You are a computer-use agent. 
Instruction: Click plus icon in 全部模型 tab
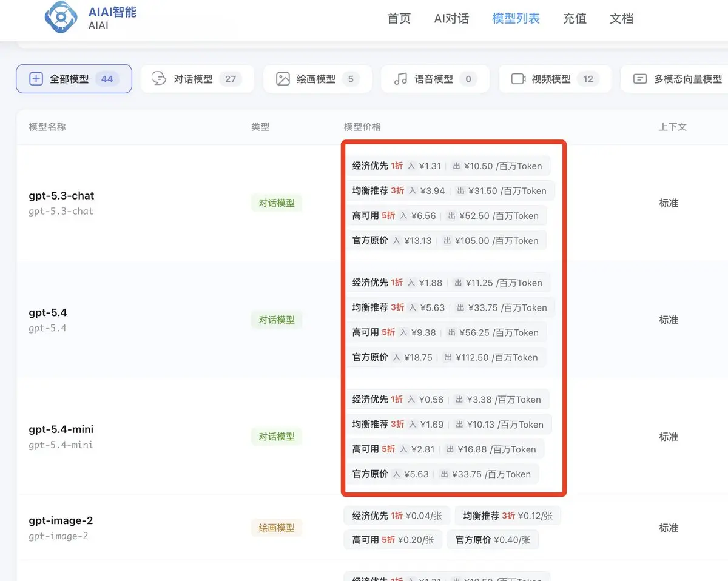click(36, 79)
